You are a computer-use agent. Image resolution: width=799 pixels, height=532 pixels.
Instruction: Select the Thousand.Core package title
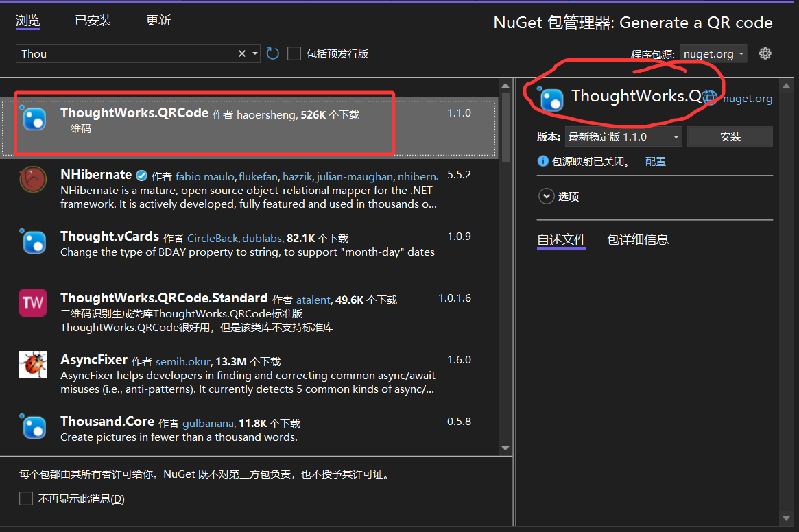[107, 422]
